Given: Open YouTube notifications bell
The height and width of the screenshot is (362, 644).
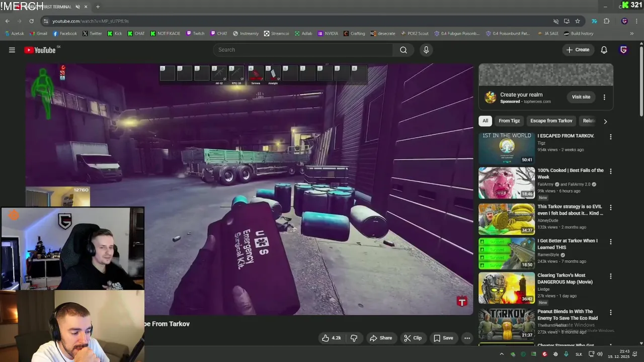Looking at the screenshot, I should coord(604,50).
